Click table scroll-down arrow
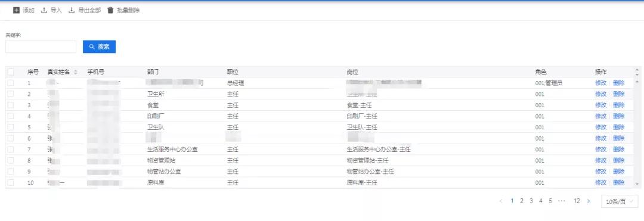The height and width of the screenshot is (221, 644). (x=637, y=183)
